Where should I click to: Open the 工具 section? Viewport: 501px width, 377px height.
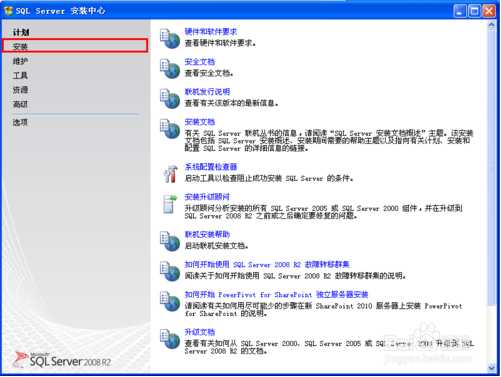point(20,75)
